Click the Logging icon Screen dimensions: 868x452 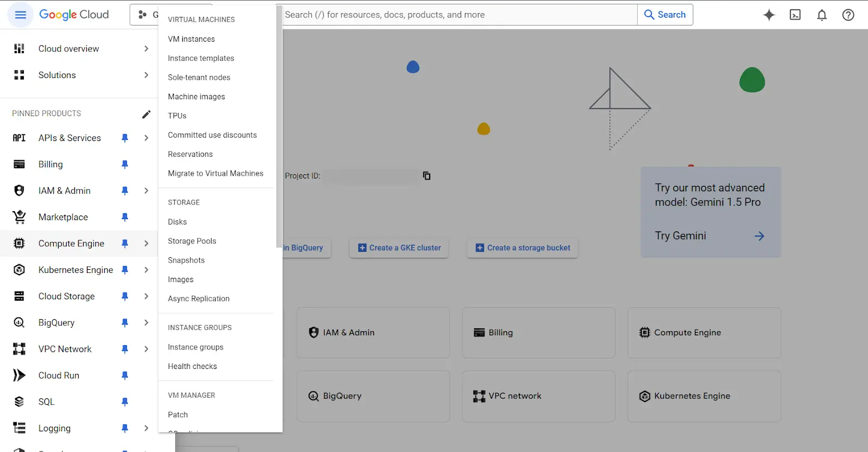coord(19,428)
